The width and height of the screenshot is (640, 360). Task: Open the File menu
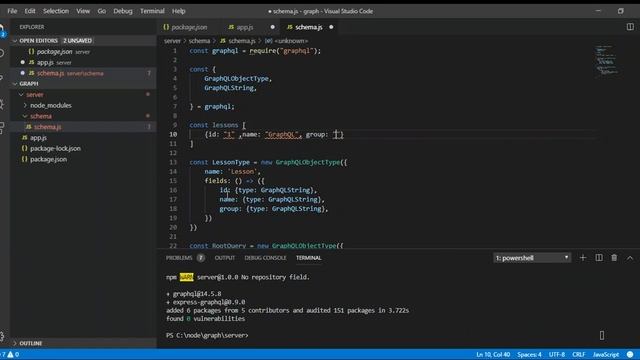[12, 11]
